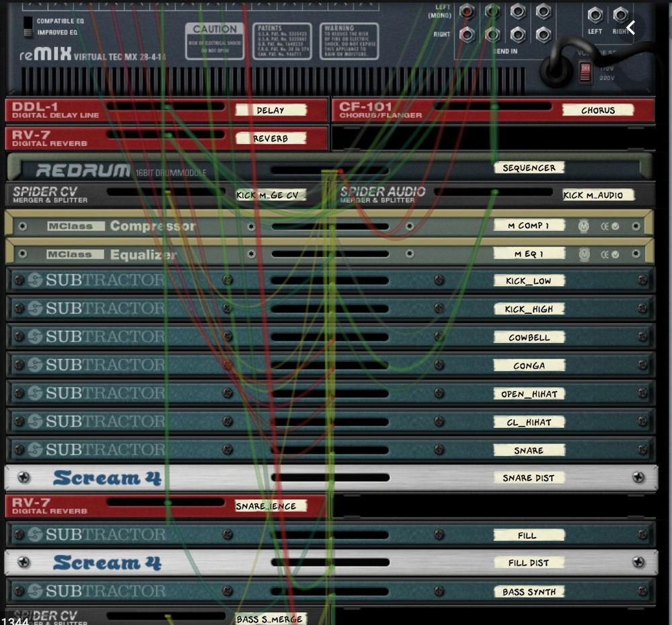
Task: Click the Caution warning plate
Action: pyautogui.click(x=215, y=41)
